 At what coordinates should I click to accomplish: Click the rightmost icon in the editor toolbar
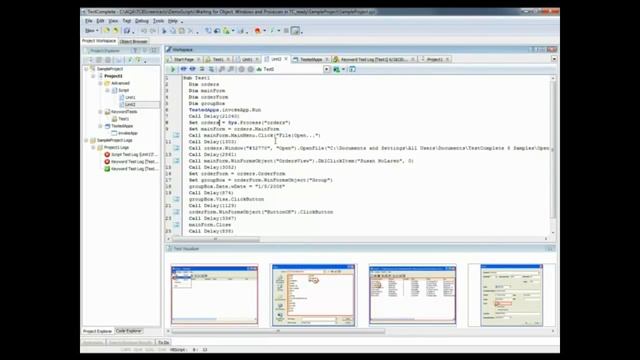point(352,69)
